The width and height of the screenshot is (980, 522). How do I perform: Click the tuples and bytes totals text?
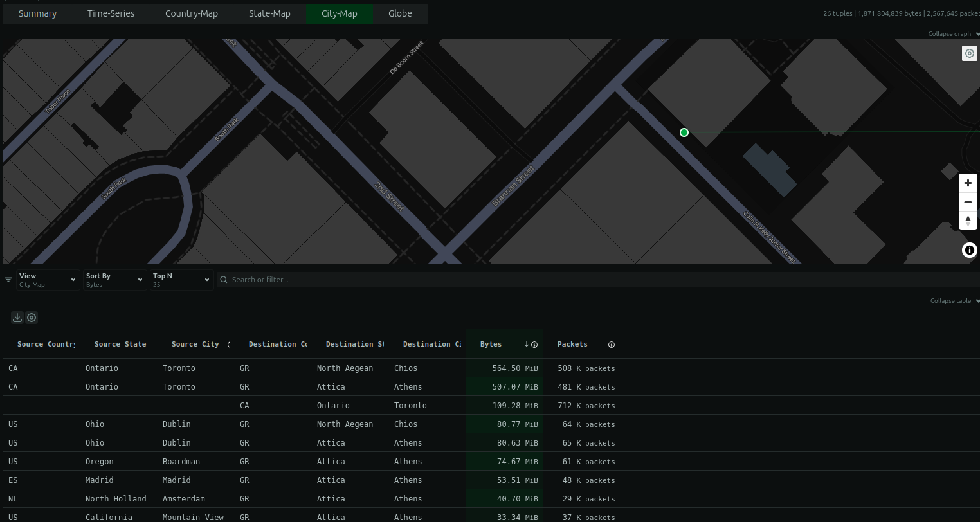pyautogui.click(x=901, y=14)
